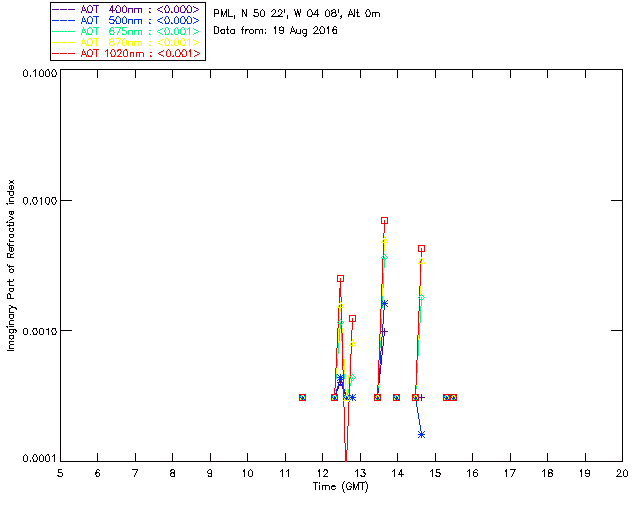
Task: Click the x-axis tick label 5
Action: (60, 473)
